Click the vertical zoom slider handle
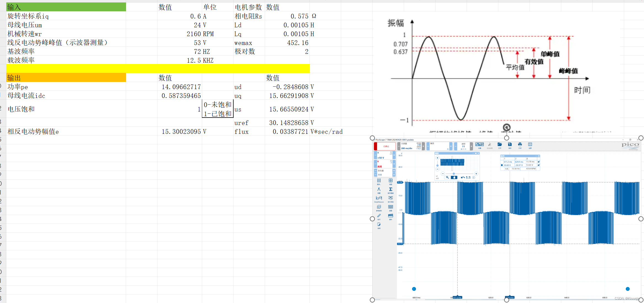This screenshot has height=303, width=644. 437,166
